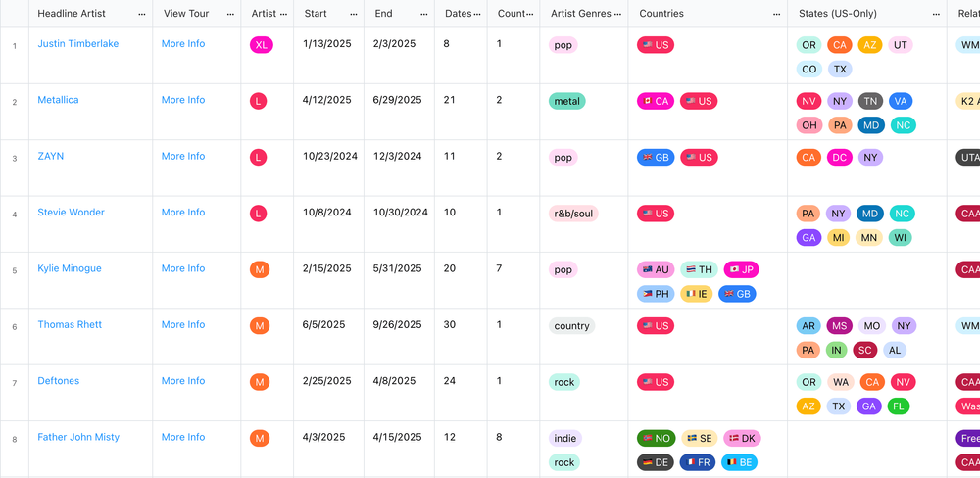Click SE flag country tag
Screen dimensions: 980x478
coord(700,439)
